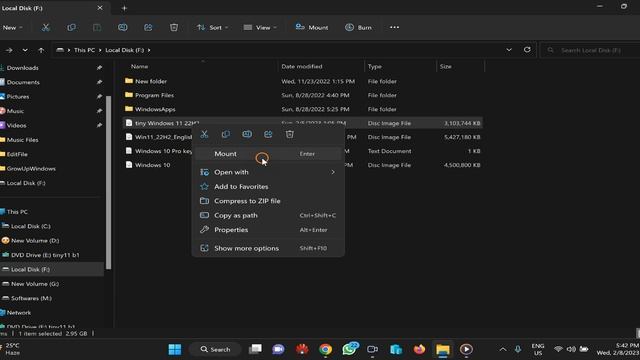Open Properties from the context menu
This screenshot has width=640, height=360.
point(268,230)
